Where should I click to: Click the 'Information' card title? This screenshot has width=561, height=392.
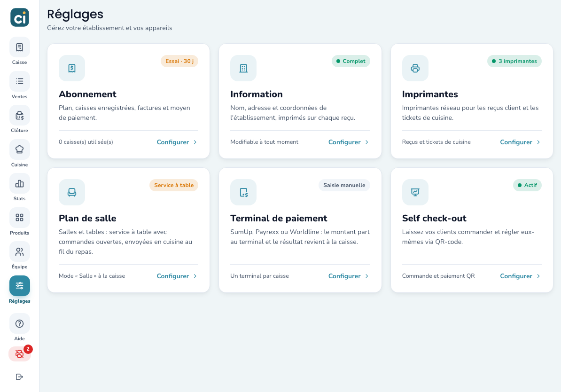[x=257, y=94]
